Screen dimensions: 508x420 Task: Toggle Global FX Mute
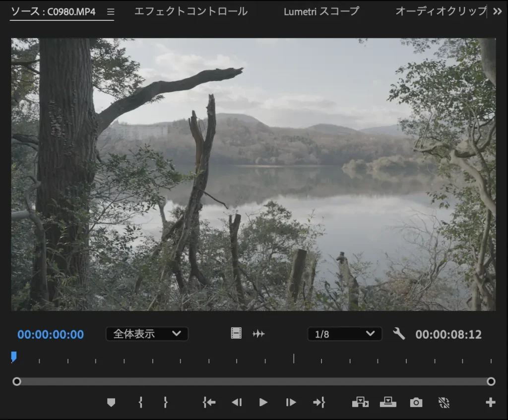[x=444, y=402]
